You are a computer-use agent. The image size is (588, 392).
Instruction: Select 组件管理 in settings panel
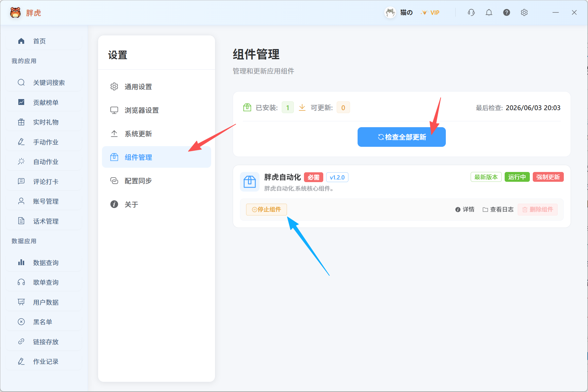(x=157, y=157)
